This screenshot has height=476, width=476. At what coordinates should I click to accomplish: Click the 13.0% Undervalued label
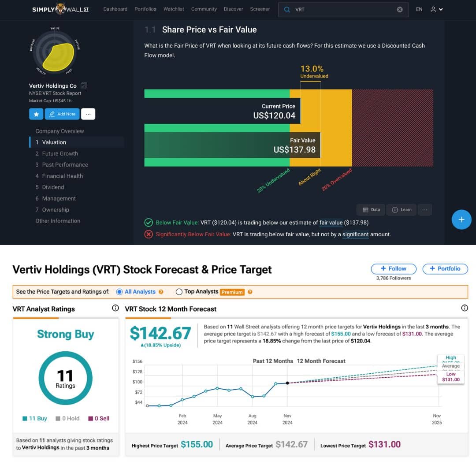(314, 72)
